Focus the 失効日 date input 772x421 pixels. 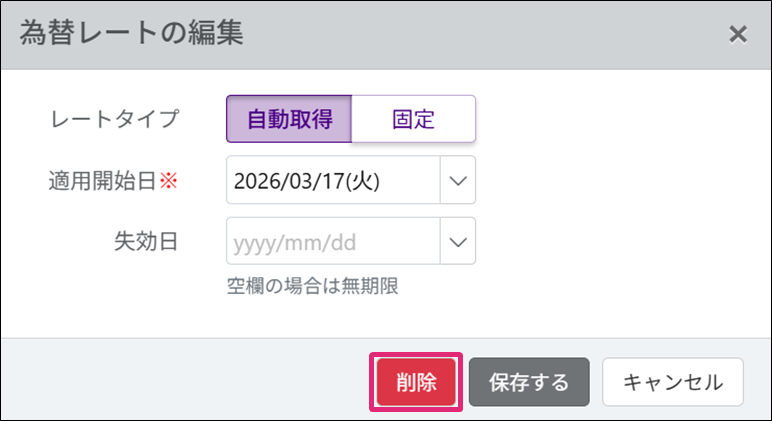point(333,242)
